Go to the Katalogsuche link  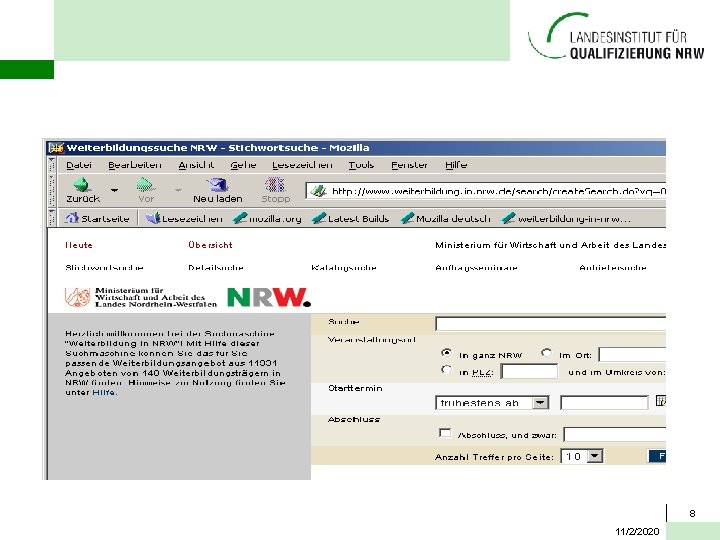(344, 267)
